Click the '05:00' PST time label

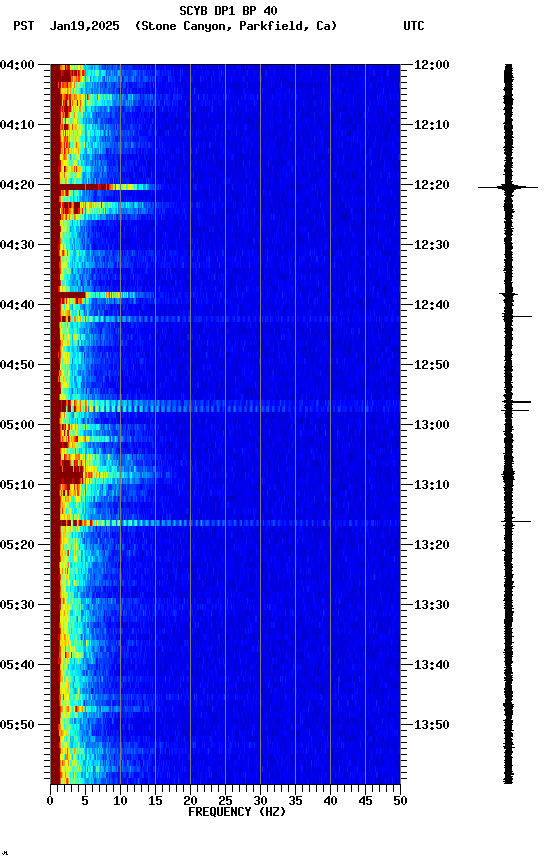coord(17,425)
